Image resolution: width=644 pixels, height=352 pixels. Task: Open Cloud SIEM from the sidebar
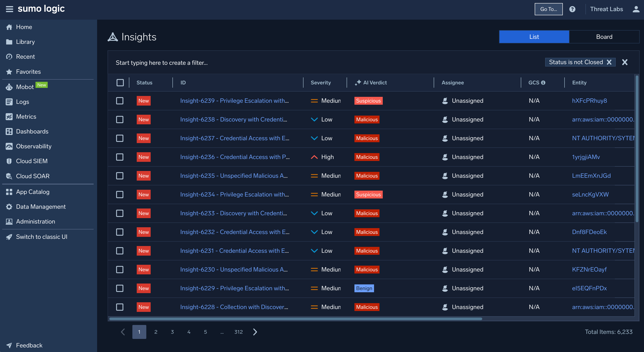32,161
